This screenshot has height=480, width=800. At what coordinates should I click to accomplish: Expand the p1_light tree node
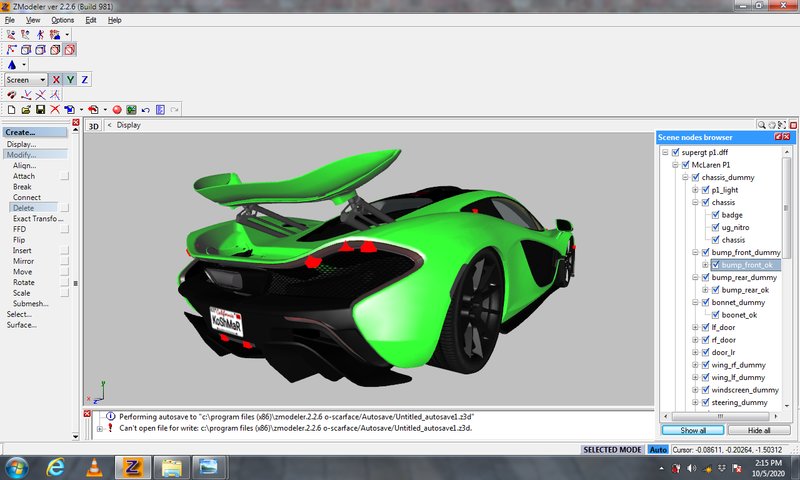(695, 190)
